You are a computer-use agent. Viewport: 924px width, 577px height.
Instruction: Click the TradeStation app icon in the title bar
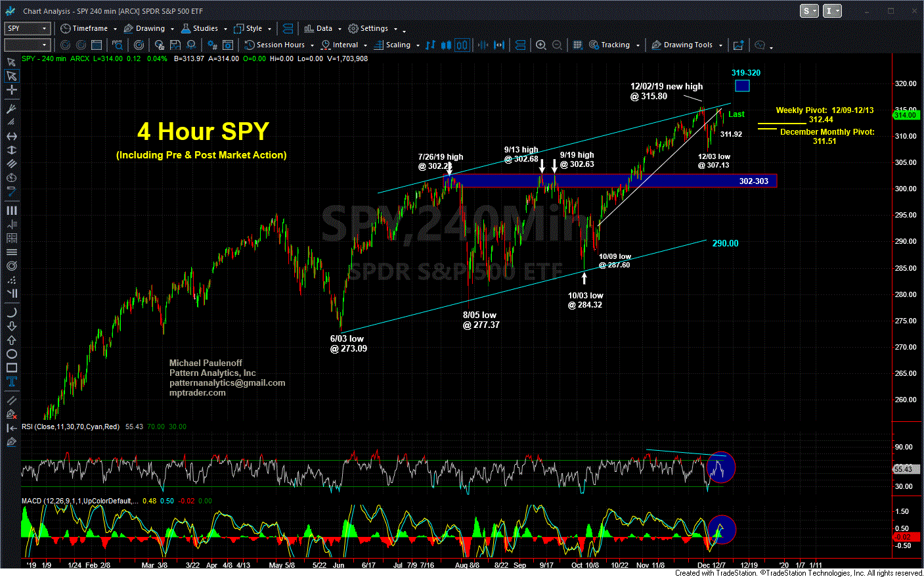point(12,11)
